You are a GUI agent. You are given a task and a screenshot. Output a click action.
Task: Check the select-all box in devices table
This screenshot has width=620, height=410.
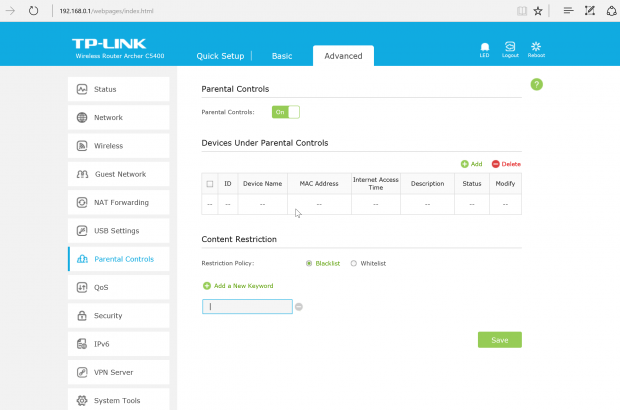tap(210, 184)
